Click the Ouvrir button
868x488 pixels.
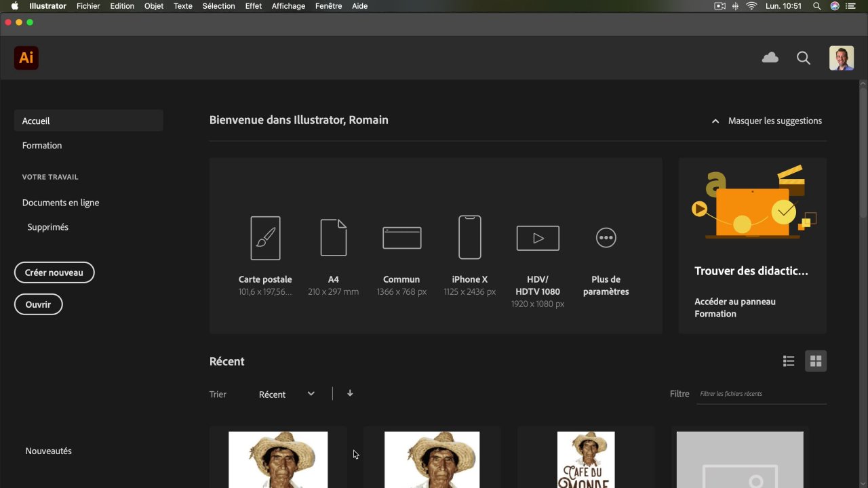[x=38, y=304]
